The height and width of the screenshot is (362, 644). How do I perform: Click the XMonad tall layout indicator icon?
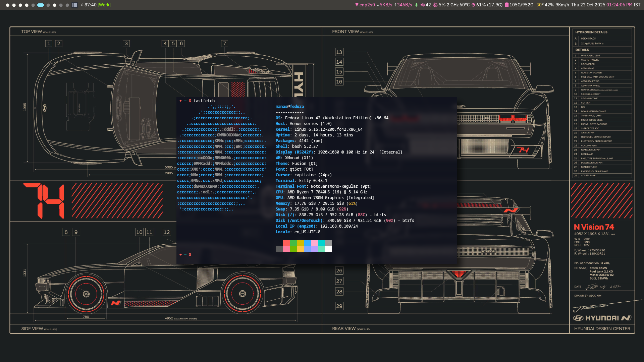(75, 5)
